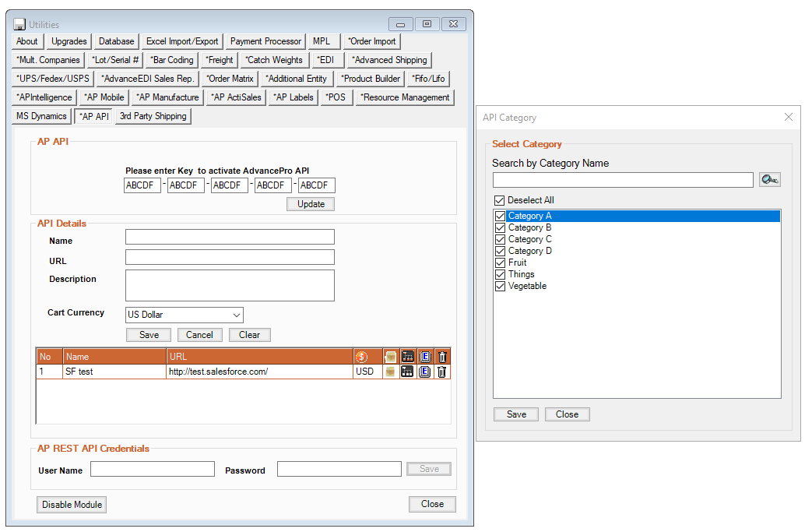Click the blue E icon in SF test row

[424, 372]
